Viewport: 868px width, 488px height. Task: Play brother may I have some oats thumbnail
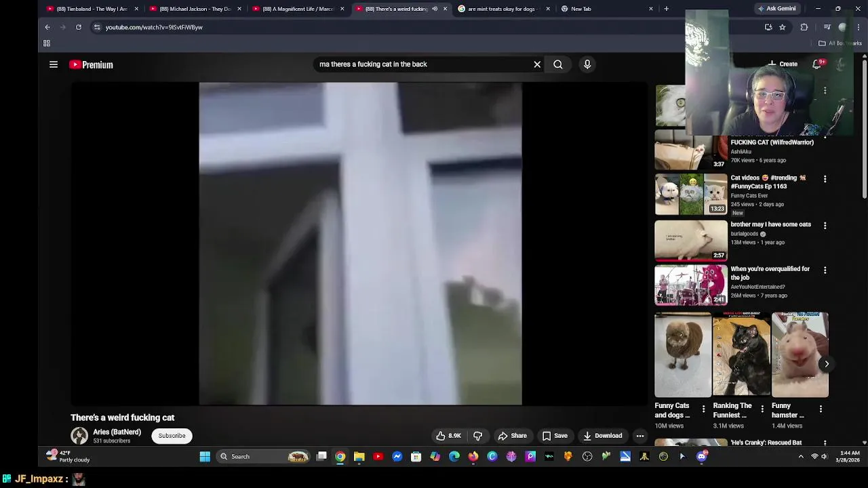[690, 240]
